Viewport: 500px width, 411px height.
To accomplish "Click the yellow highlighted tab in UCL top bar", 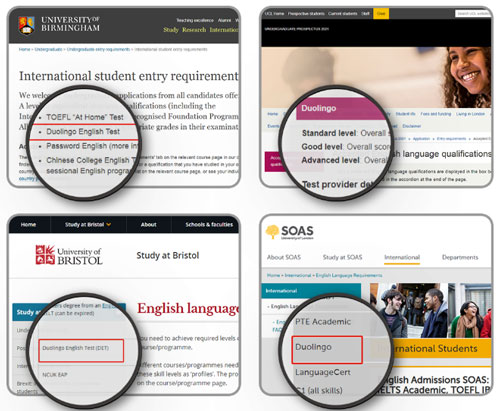I will tap(381, 14).
